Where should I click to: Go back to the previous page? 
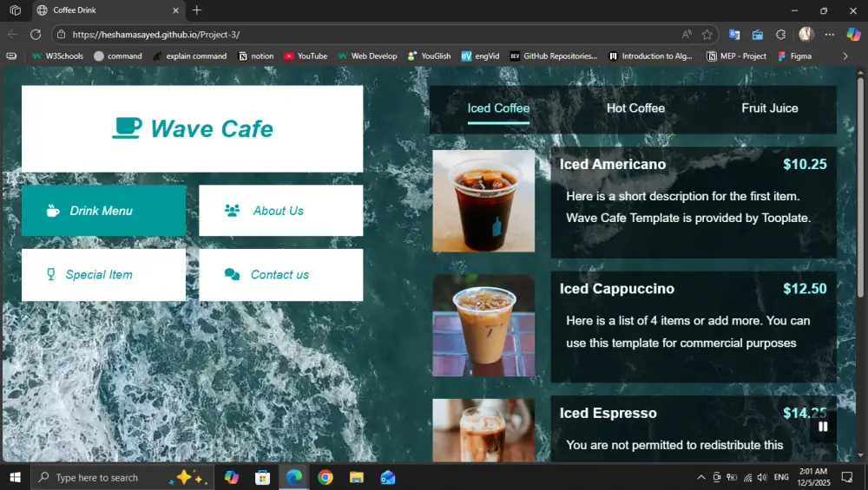click(x=13, y=35)
